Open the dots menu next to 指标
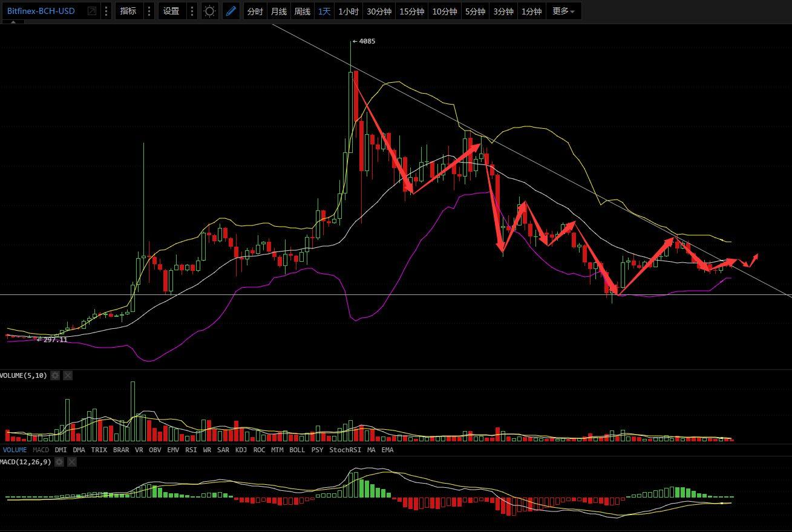 click(149, 11)
